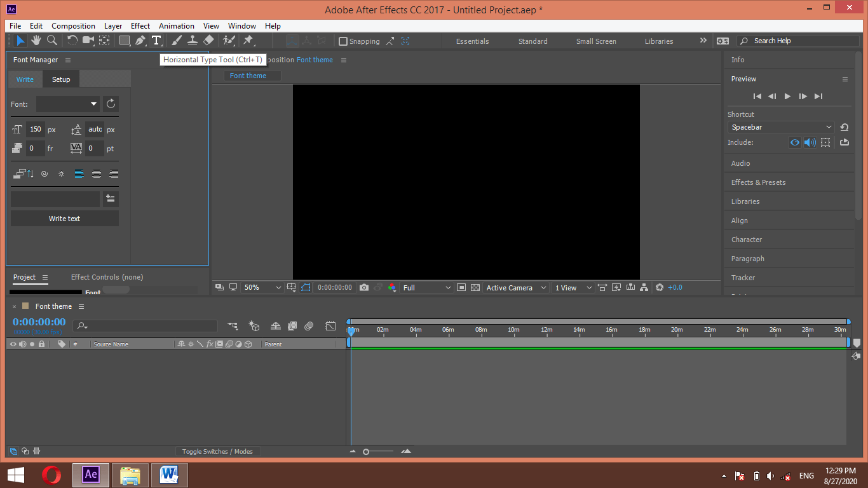Select the Clone Stamp tool
The width and height of the screenshot is (868, 488).
pyautogui.click(x=193, y=40)
